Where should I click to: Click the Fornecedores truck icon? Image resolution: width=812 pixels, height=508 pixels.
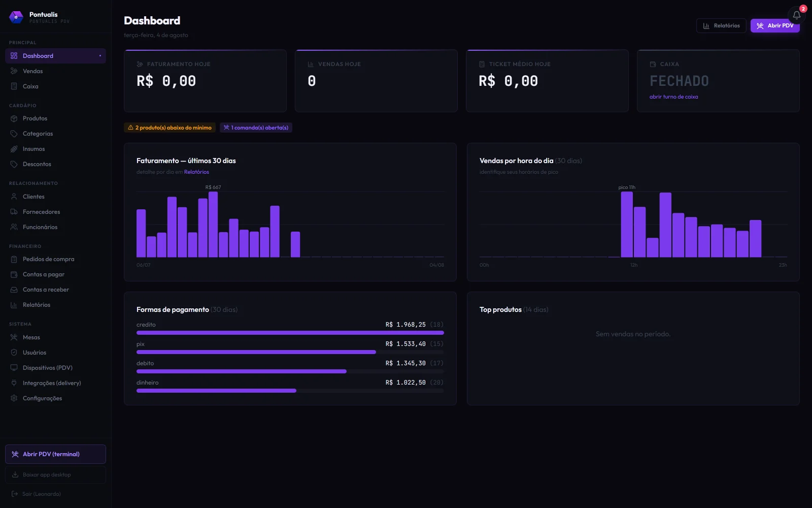pos(14,212)
